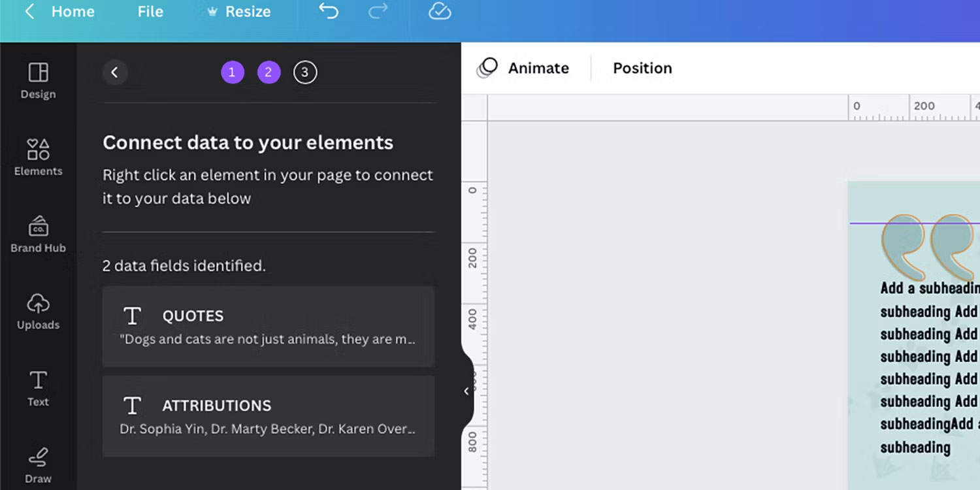The image size is (980, 490).
Task: Select step 3 of the data wizard
Action: coord(305,72)
